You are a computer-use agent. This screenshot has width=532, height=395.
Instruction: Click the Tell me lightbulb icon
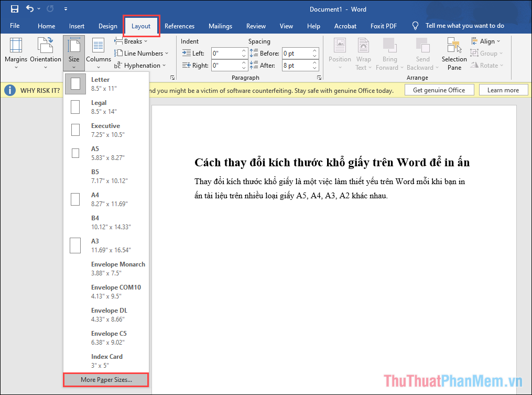point(416,26)
